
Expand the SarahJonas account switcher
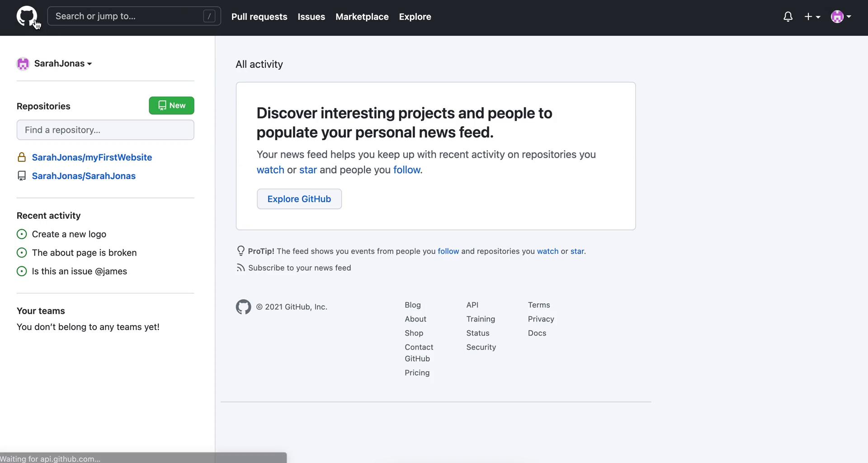point(63,63)
